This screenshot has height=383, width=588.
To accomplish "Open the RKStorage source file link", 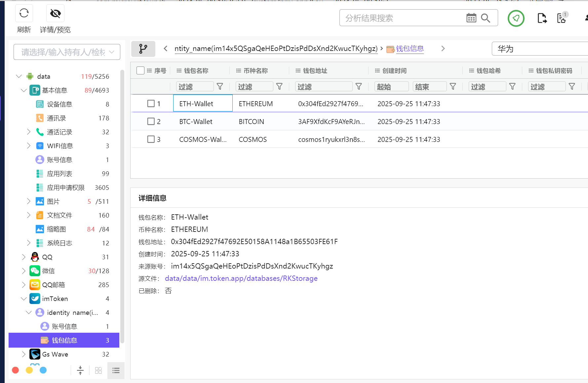I will 241,278.
